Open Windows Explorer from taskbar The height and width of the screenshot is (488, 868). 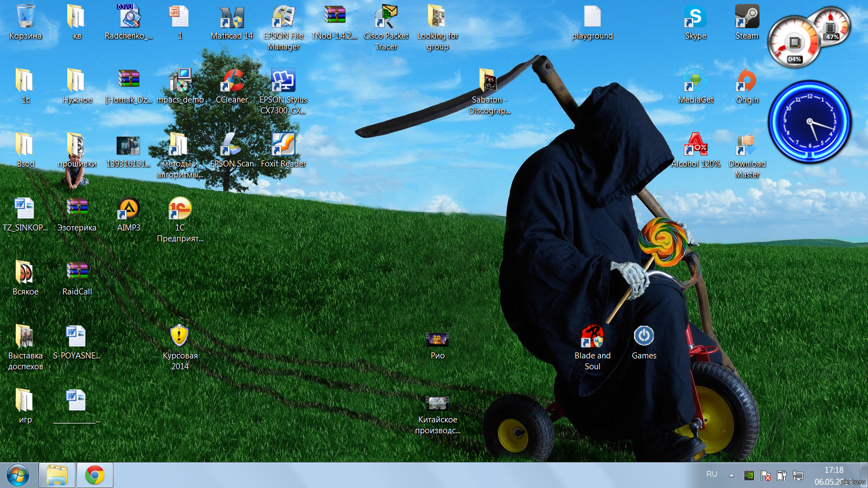point(57,476)
